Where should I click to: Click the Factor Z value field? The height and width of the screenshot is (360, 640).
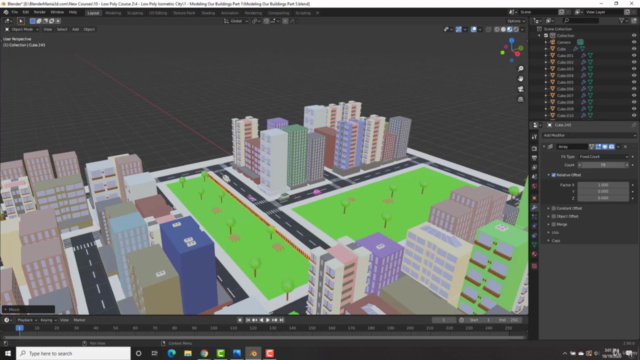603,198
